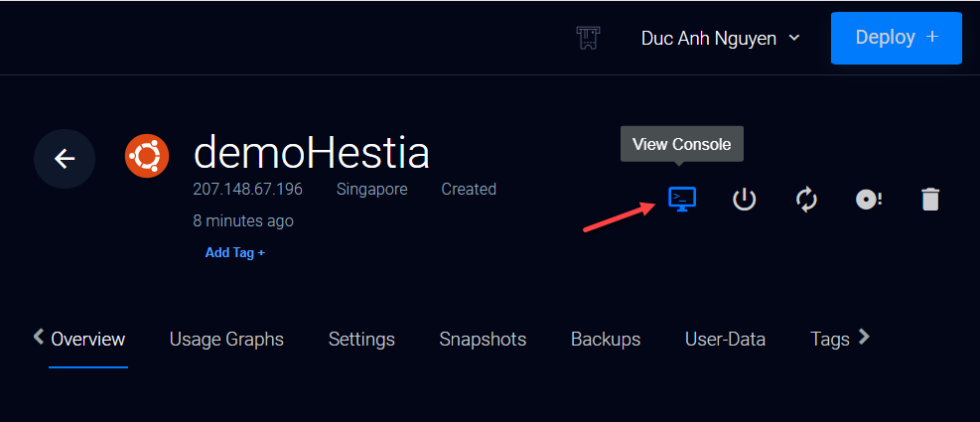Go back using the left arrow button
Image resolution: width=980 pixels, height=422 pixels.
(x=65, y=159)
